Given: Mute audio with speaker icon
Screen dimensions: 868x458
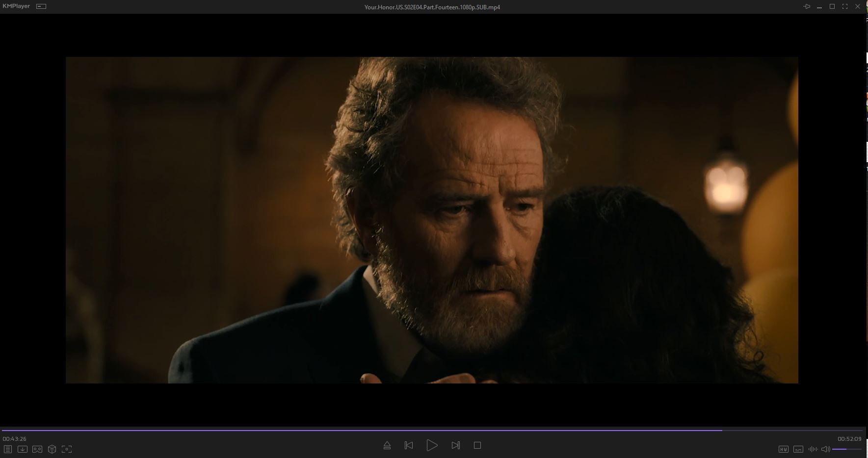Looking at the screenshot, I should 825,449.
